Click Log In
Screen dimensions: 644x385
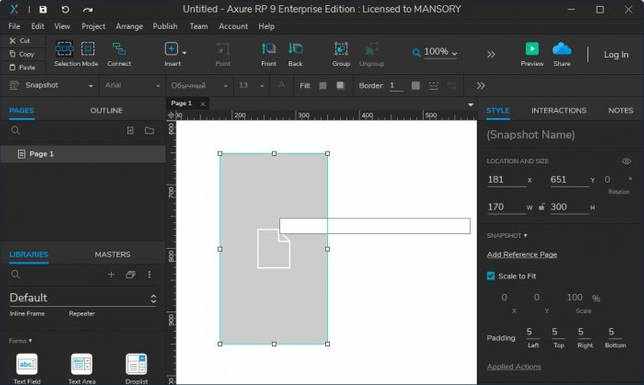point(616,55)
